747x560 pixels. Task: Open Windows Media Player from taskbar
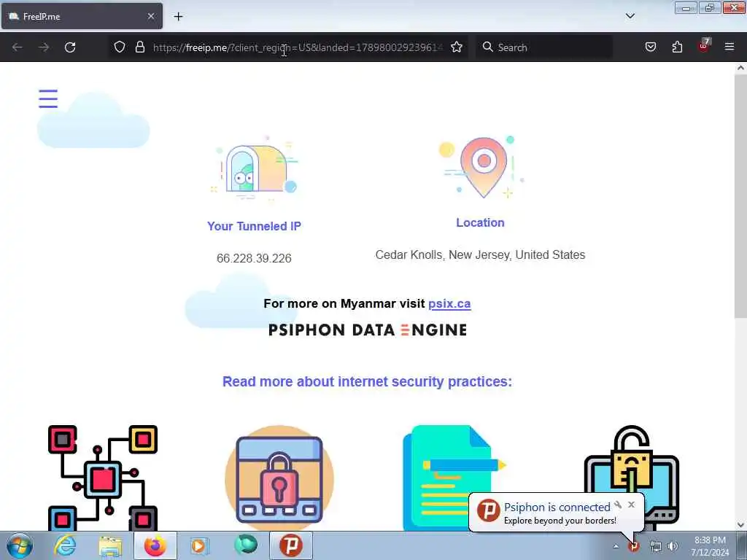click(x=200, y=545)
